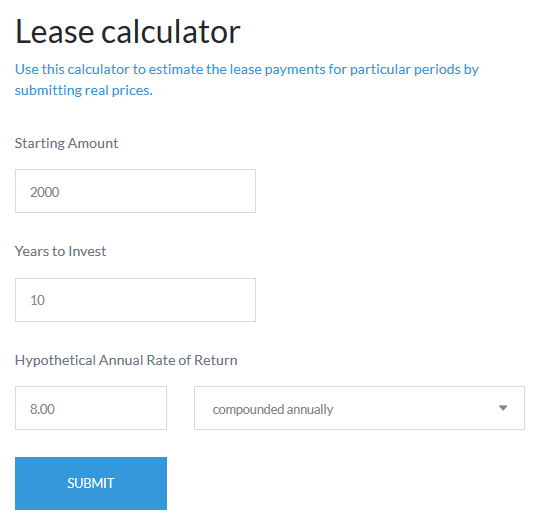The image size is (545, 522).
Task: Click the Years to Invest label
Action: point(60,251)
